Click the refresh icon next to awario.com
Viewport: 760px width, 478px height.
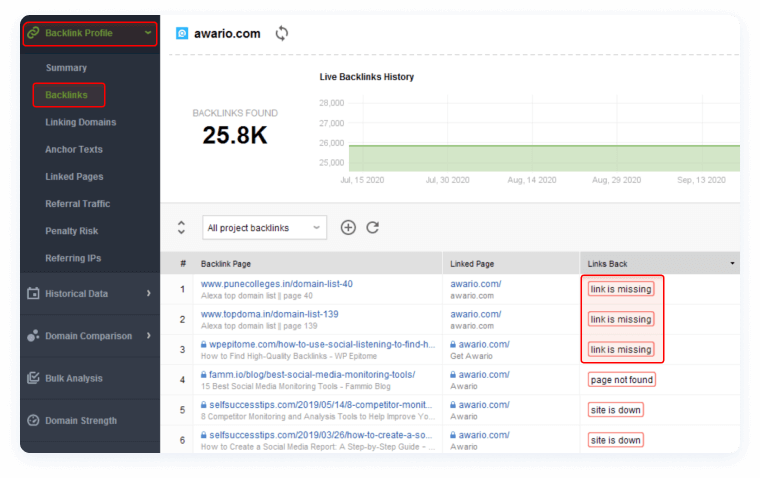pos(282,33)
